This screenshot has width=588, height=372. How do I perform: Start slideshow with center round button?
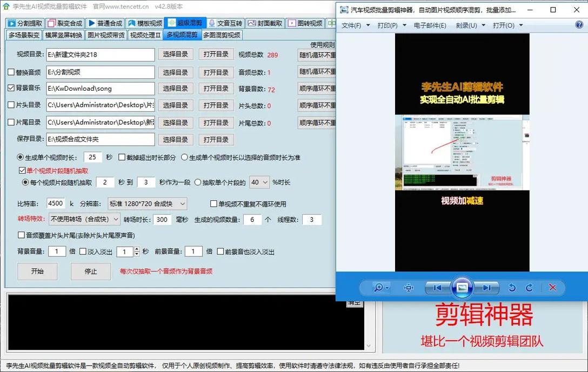[x=462, y=288]
